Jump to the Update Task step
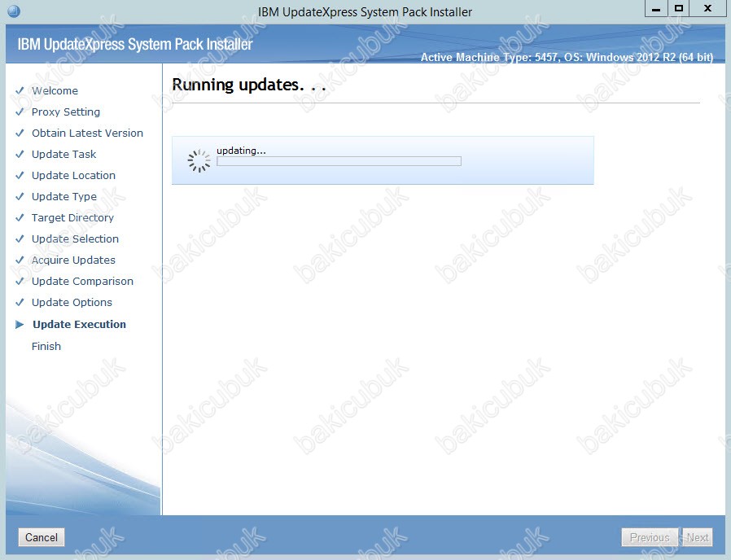Viewport: 731px width, 560px height. tap(63, 155)
